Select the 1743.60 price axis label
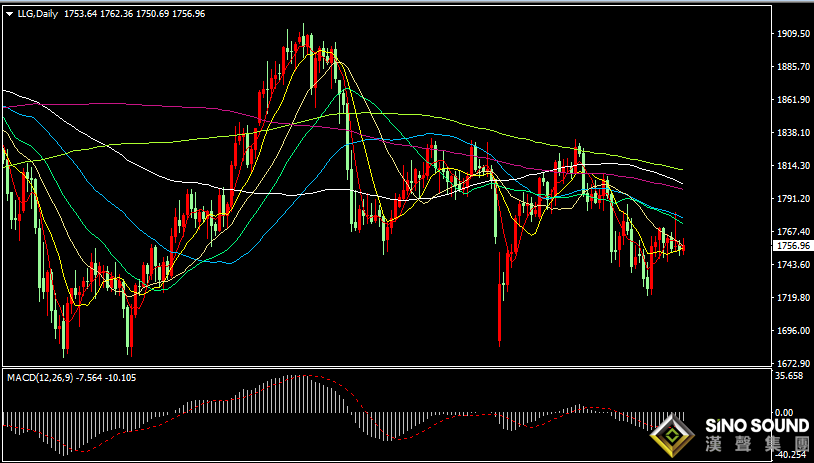Image resolution: width=814 pixels, height=463 pixels. pos(792,265)
